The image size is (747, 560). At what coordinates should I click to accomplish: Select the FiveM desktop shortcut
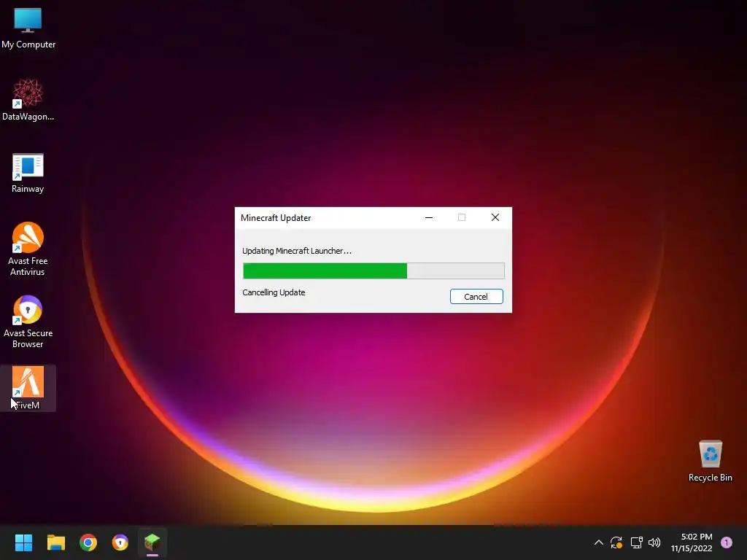click(x=28, y=388)
